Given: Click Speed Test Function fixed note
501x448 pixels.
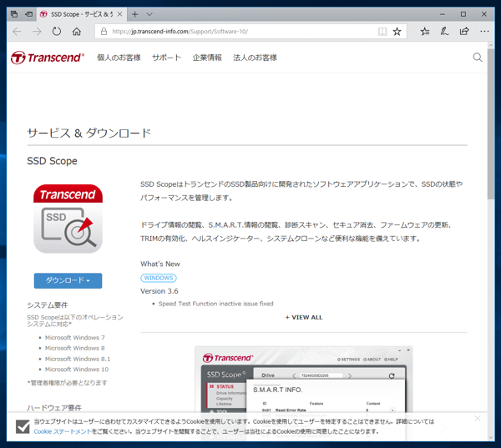Looking at the screenshot, I should pos(216,304).
